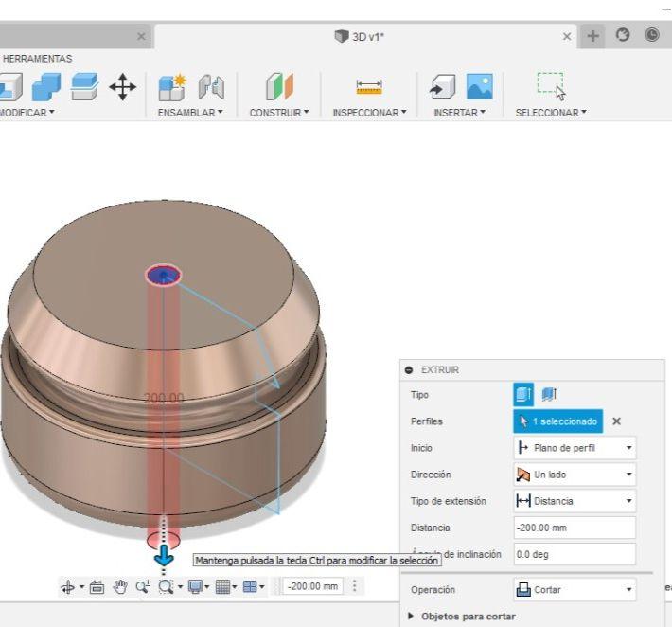Open the Job Status clock icon

click(652, 35)
